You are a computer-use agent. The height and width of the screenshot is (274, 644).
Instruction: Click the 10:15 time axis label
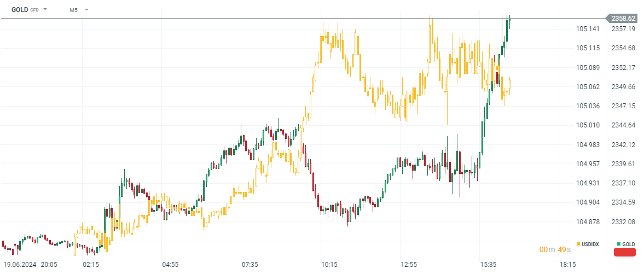[x=329, y=264]
